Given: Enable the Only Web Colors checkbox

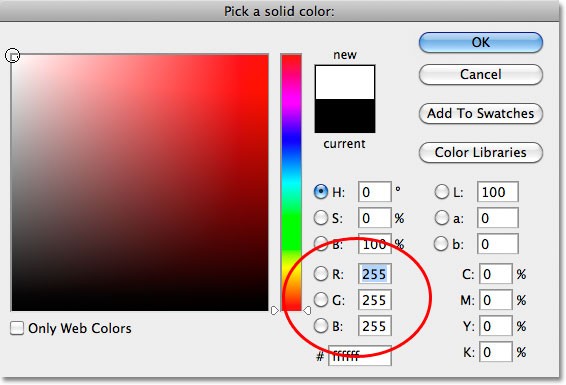Looking at the screenshot, I should [17, 328].
